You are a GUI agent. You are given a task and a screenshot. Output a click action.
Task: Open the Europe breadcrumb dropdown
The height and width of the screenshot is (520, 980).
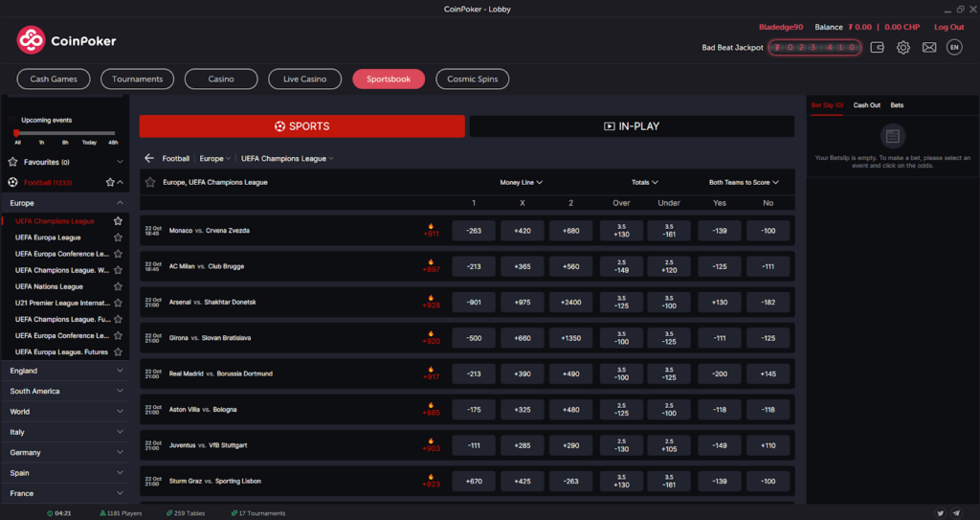coord(215,158)
